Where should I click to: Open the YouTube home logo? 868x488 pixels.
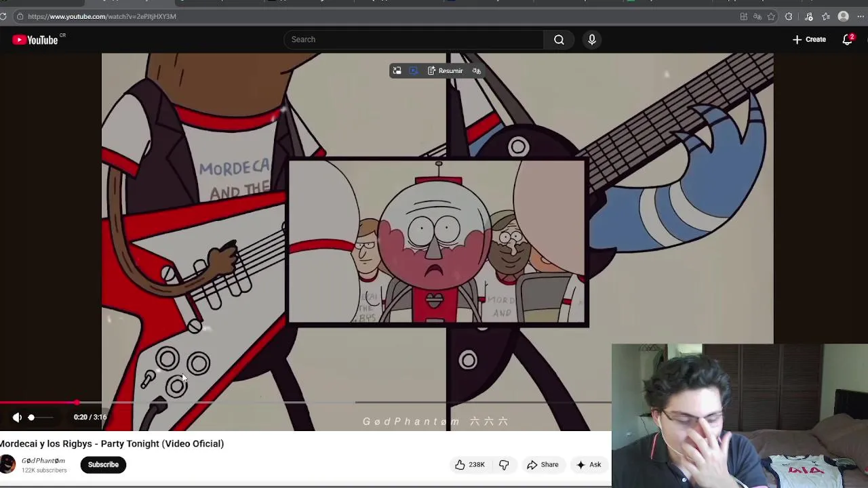pyautogui.click(x=35, y=40)
